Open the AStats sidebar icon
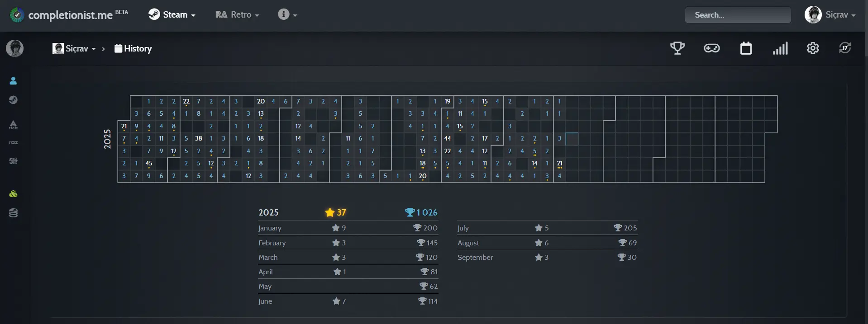The height and width of the screenshot is (324, 868). pos(13,125)
